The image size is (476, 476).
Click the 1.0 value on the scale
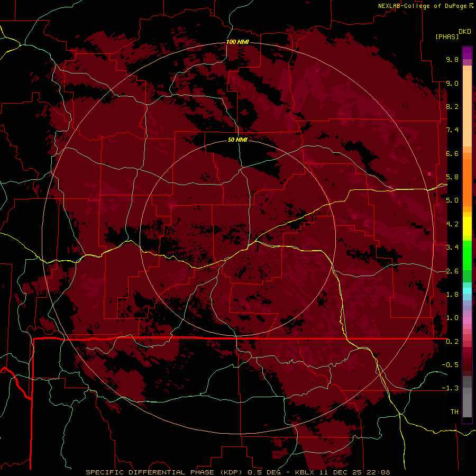point(452,318)
